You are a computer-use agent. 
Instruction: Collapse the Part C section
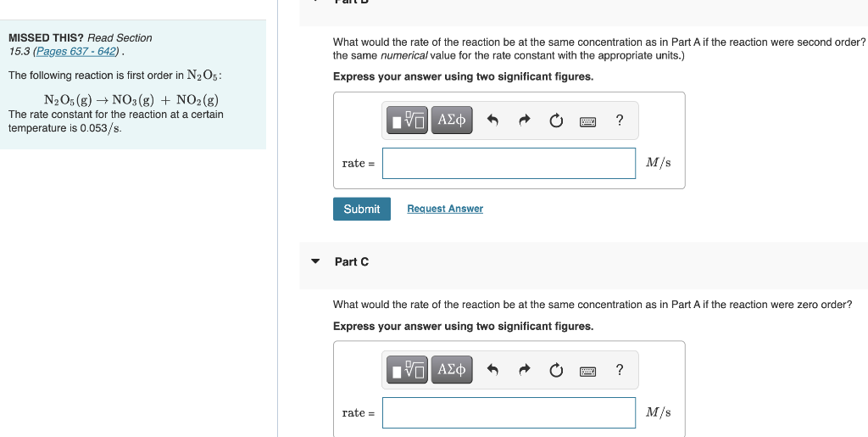pos(315,261)
